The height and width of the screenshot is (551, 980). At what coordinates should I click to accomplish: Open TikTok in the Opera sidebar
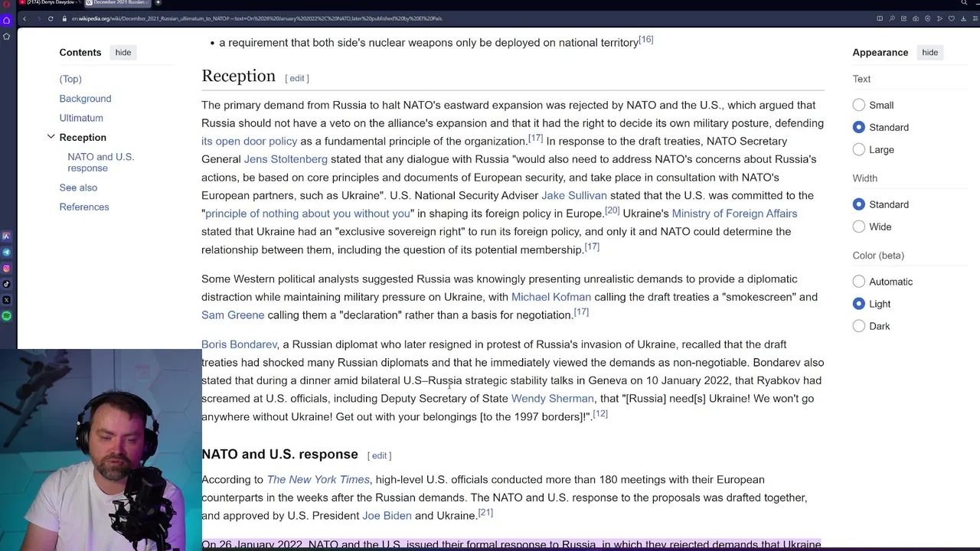(x=6, y=284)
